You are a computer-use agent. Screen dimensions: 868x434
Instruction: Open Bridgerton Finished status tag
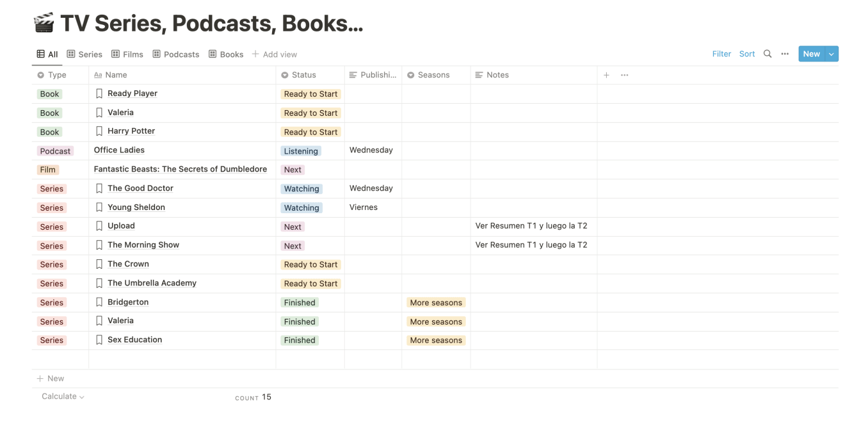pos(300,303)
